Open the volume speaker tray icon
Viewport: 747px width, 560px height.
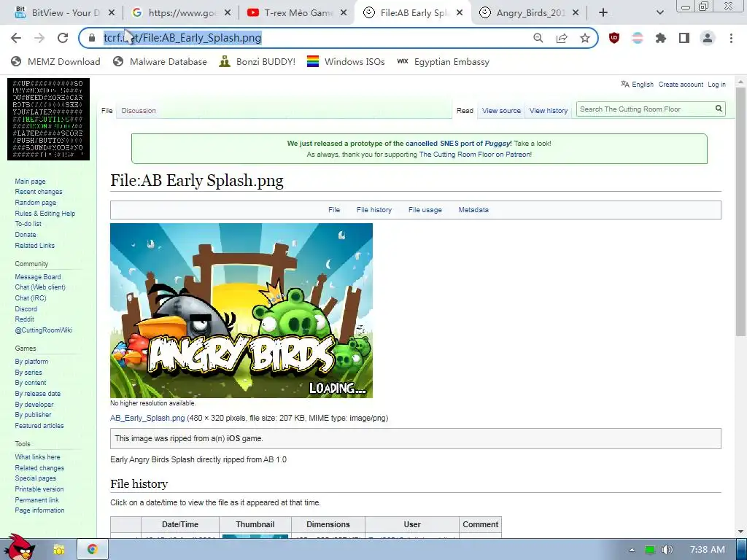tap(667, 550)
